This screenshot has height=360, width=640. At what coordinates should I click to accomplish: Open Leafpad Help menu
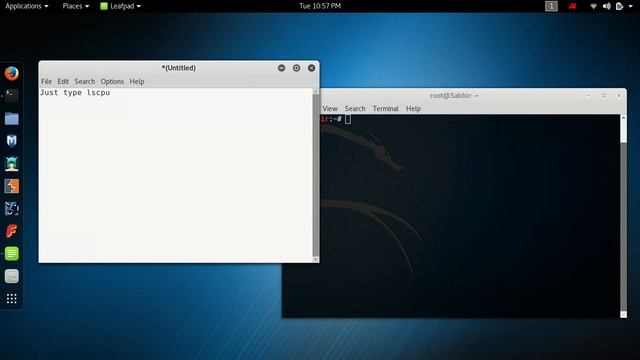(137, 82)
